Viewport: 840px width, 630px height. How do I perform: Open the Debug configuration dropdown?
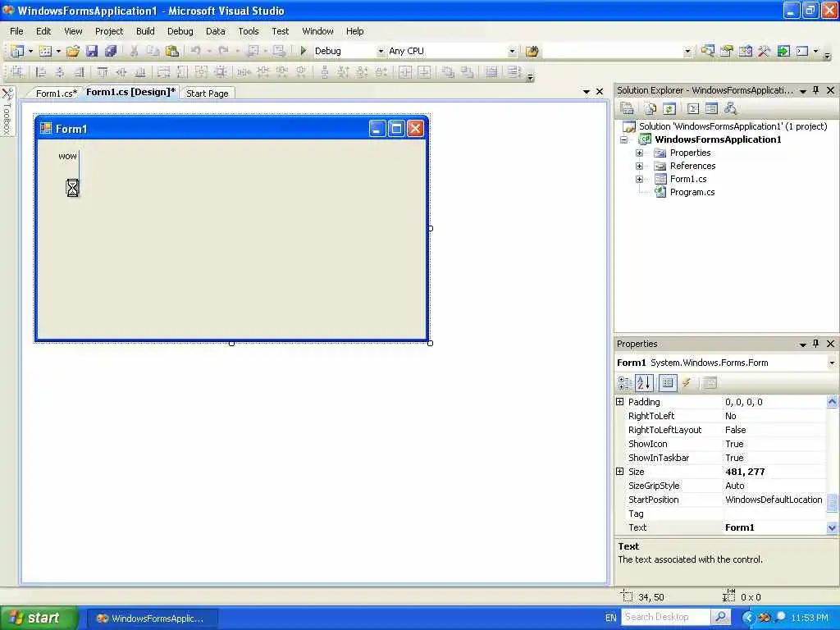click(x=381, y=52)
